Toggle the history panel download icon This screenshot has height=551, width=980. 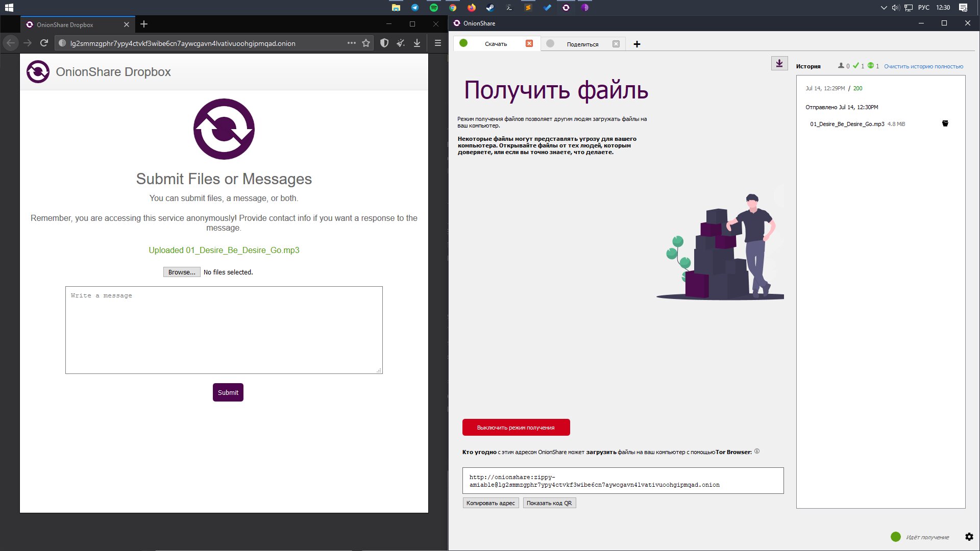point(779,63)
